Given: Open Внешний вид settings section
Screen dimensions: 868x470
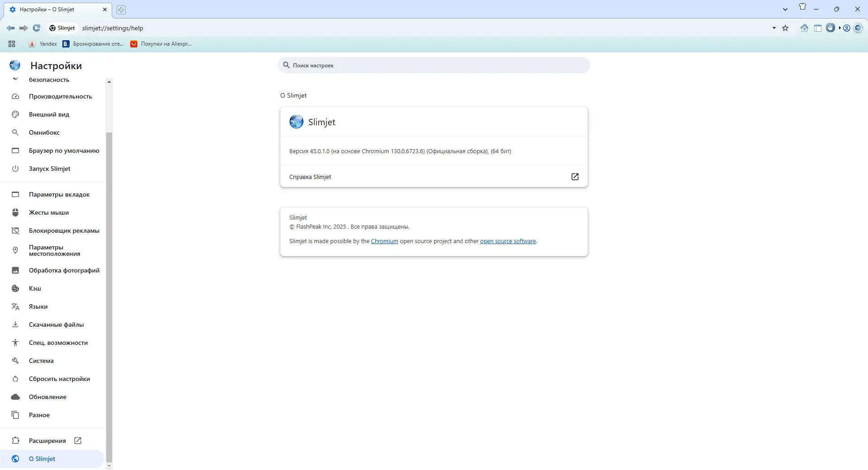Looking at the screenshot, I should click(52, 114).
